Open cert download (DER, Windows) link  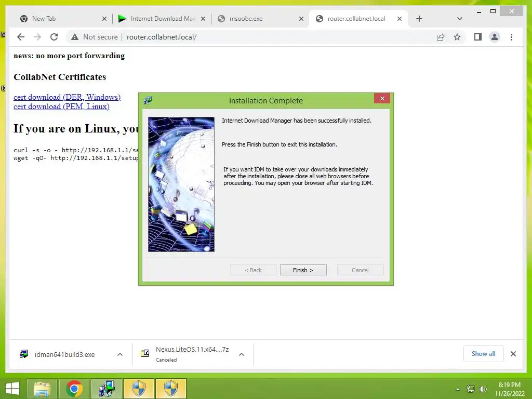click(67, 97)
